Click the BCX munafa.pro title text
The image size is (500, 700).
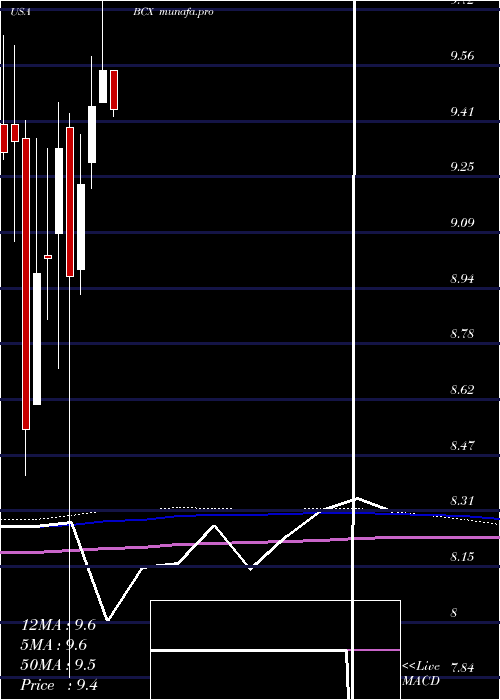pos(173,12)
